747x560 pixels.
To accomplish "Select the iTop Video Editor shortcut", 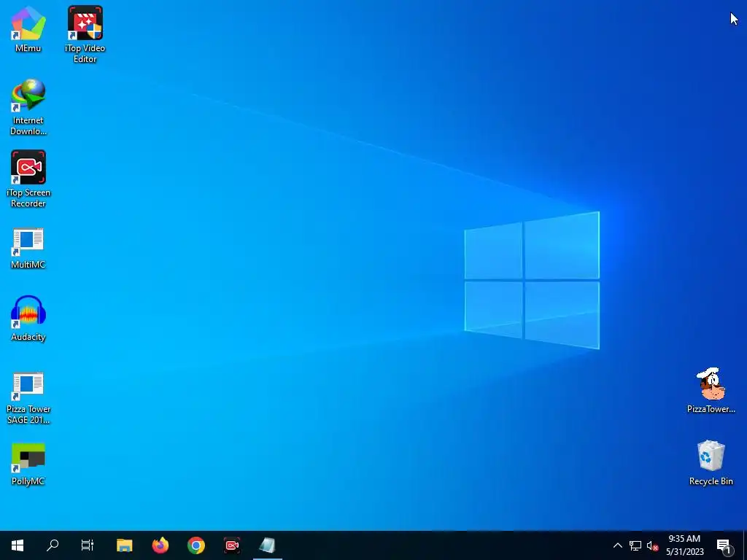I will tap(85, 34).
